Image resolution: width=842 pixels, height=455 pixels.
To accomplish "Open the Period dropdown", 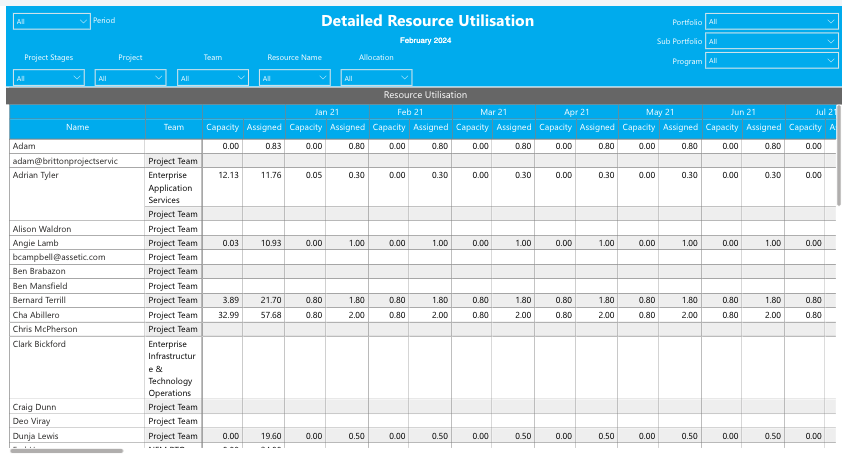I will pyautogui.click(x=52, y=21).
